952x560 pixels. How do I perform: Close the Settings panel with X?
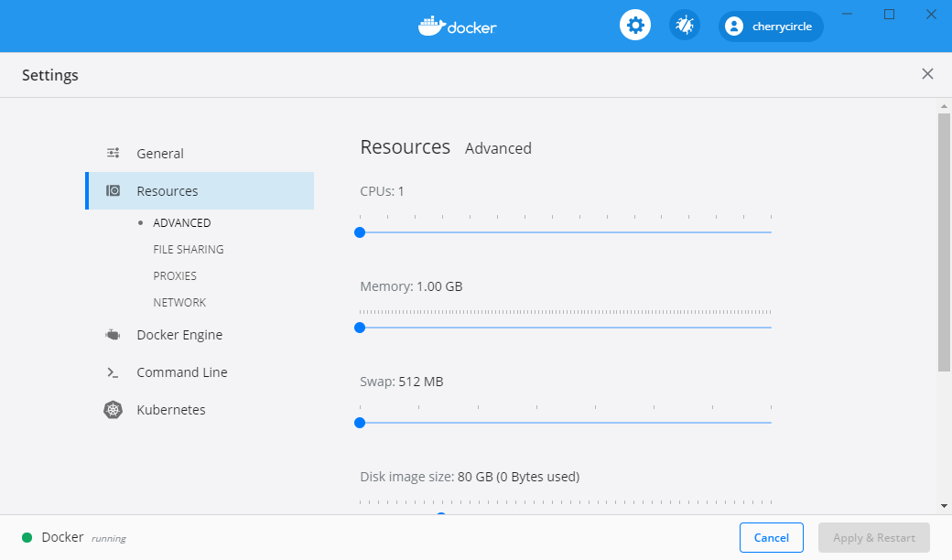click(x=927, y=74)
